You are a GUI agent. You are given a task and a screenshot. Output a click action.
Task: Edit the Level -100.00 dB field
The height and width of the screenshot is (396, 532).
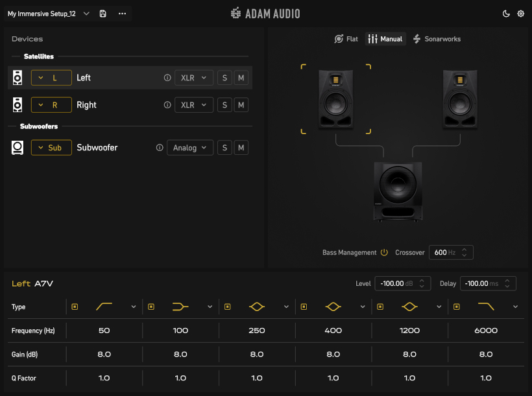point(403,283)
